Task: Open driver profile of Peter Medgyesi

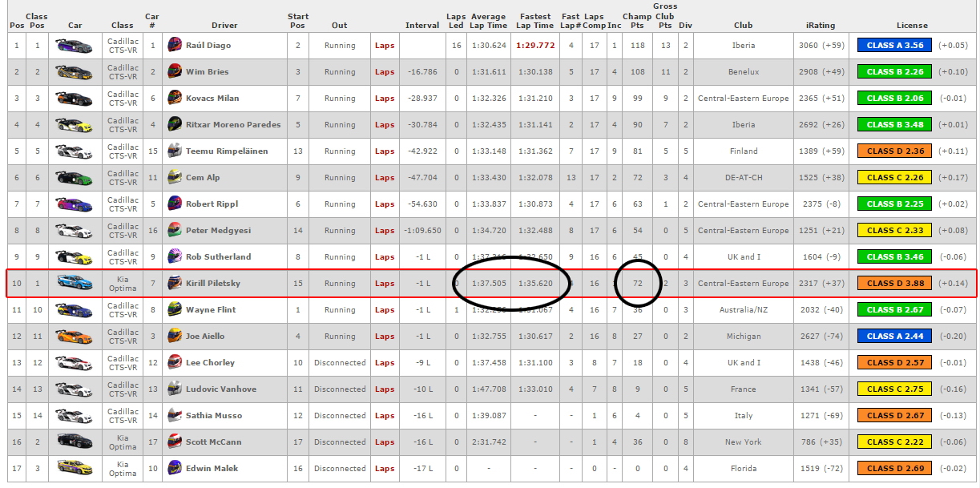Action: (218, 231)
